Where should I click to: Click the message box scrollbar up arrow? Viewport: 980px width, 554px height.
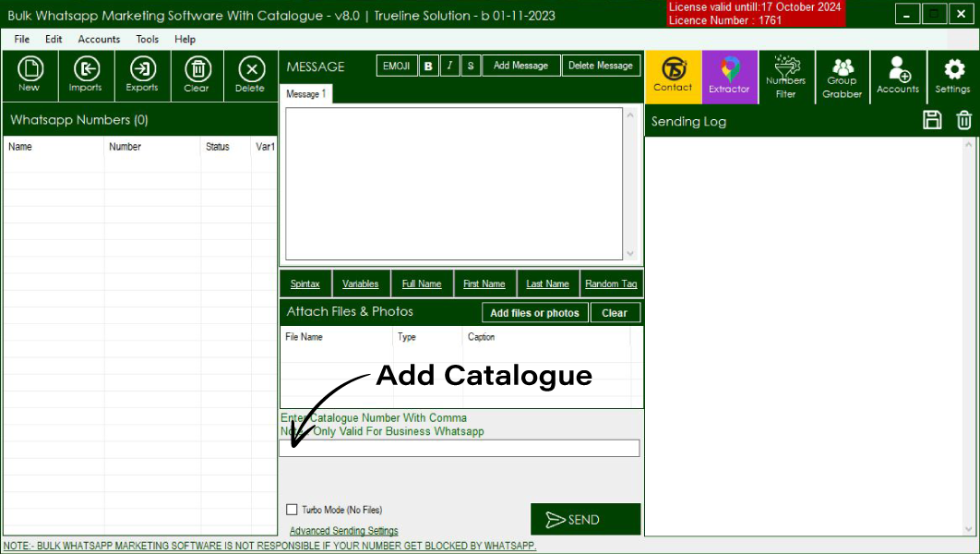click(630, 115)
